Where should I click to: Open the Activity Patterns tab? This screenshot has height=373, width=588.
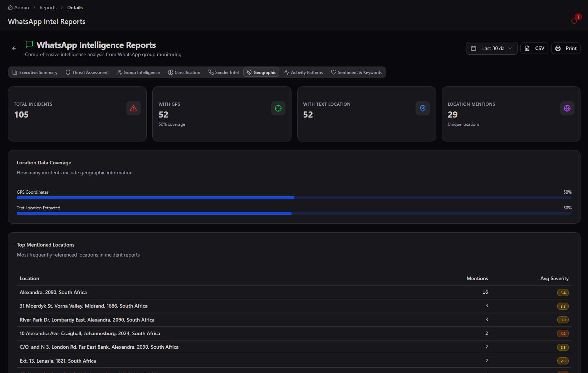pyautogui.click(x=304, y=72)
